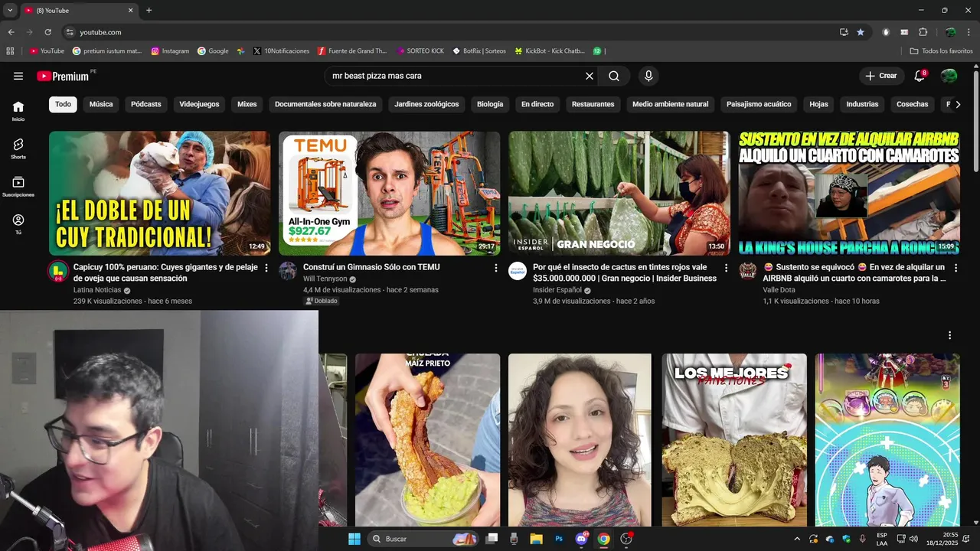
Task: Show more category chips with right arrow
Action: tap(958, 104)
